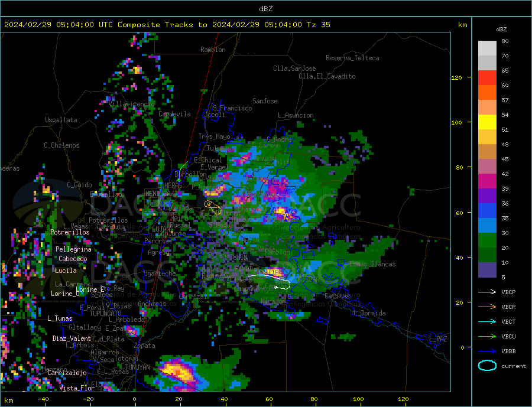Click the blue VBBB arrow in legend

click(487, 351)
